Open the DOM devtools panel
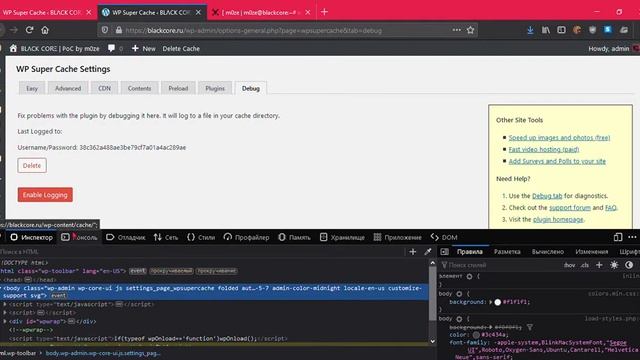This screenshot has width=640, height=360. [x=444, y=237]
